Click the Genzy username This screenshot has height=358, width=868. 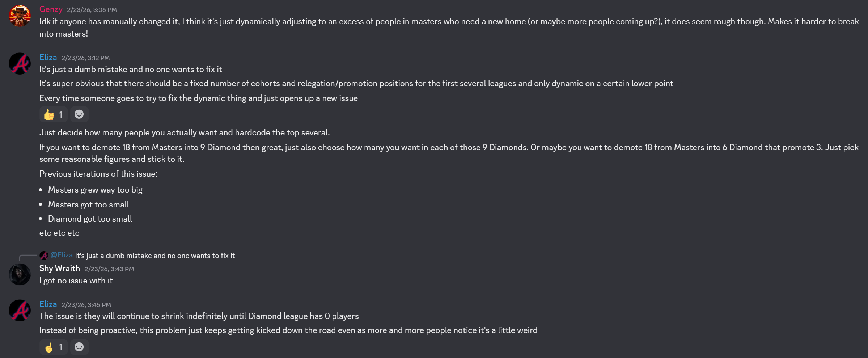click(51, 9)
